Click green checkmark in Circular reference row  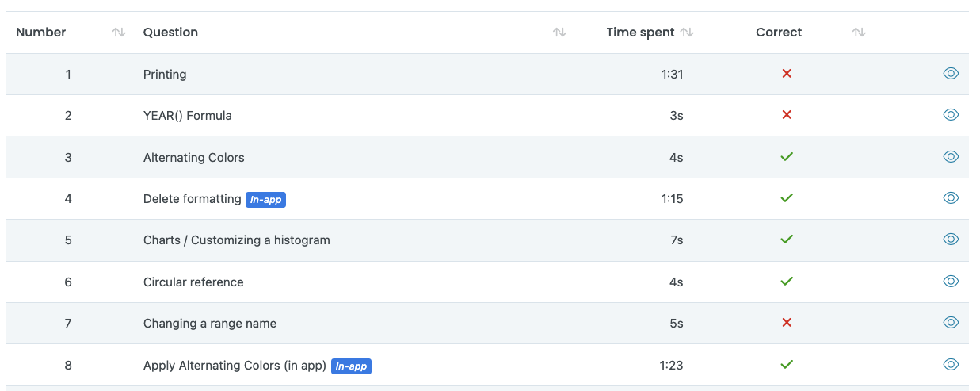(787, 282)
